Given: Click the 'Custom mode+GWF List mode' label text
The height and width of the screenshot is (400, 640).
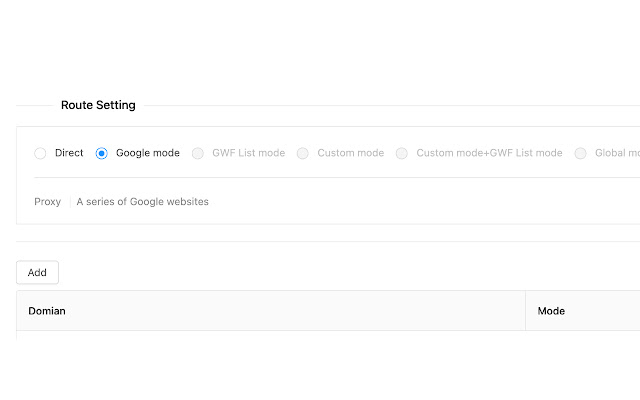Looking at the screenshot, I should pyautogui.click(x=489, y=153).
